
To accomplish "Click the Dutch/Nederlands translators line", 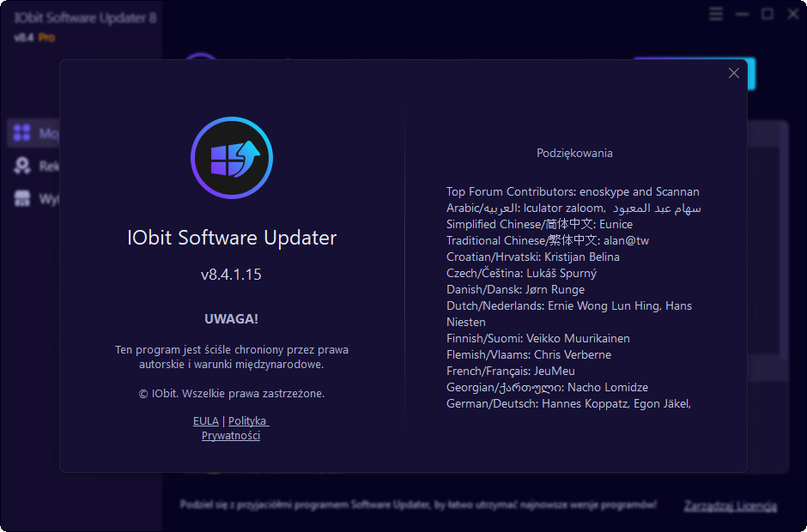I will pos(568,314).
